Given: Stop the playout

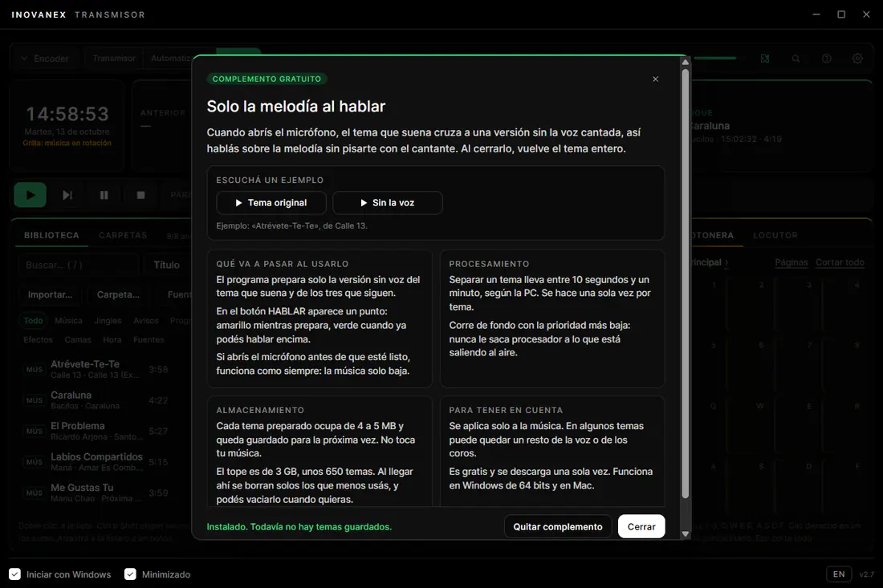Looking at the screenshot, I should pyautogui.click(x=140, y=195).
